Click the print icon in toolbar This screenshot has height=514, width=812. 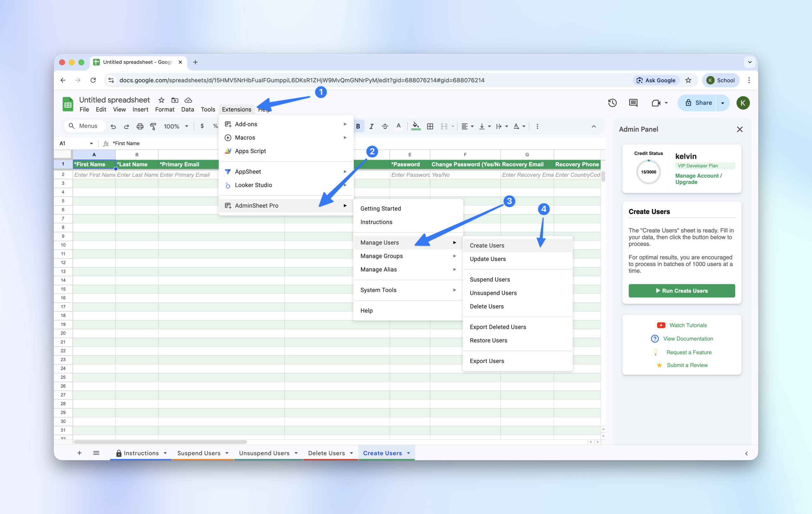[x=140, y=126]
